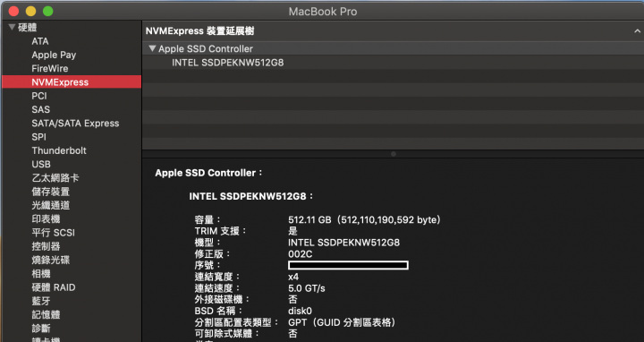Click the redacted 序號 serial number box

pos(348,265)
